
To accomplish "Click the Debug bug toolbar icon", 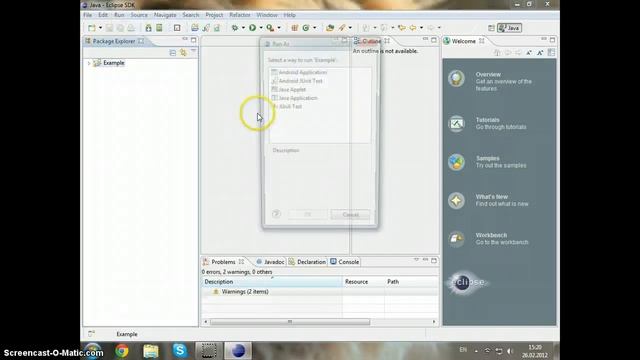I will (x=235, y=28).
